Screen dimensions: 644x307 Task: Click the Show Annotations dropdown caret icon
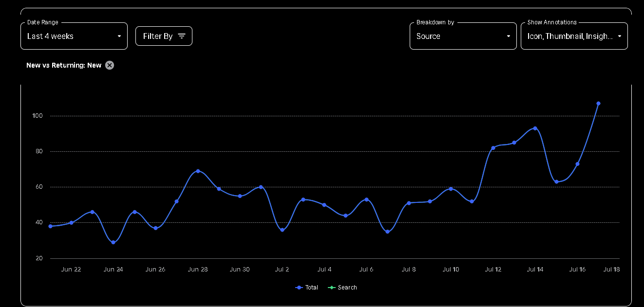coord(619,36)
